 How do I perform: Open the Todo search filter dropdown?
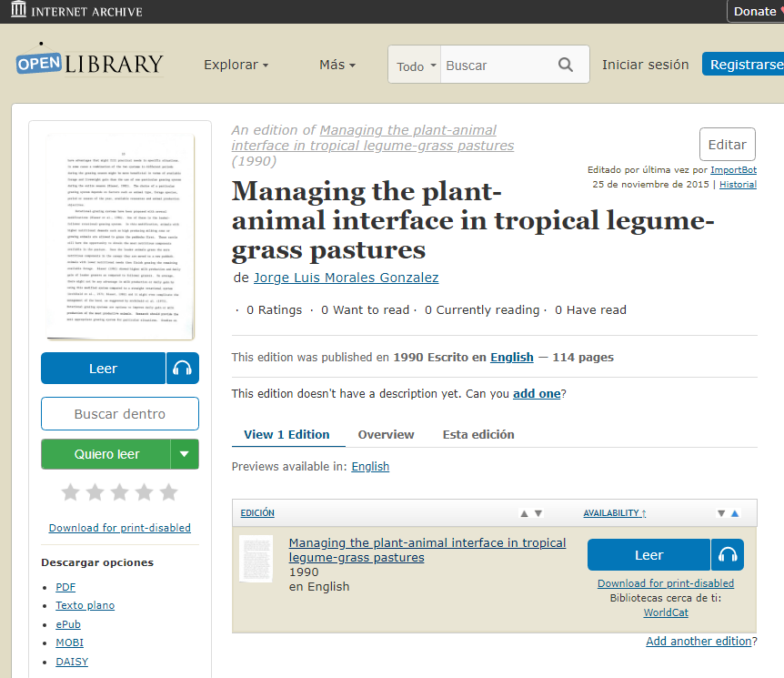pyautogui.click(x=416, y=66)
